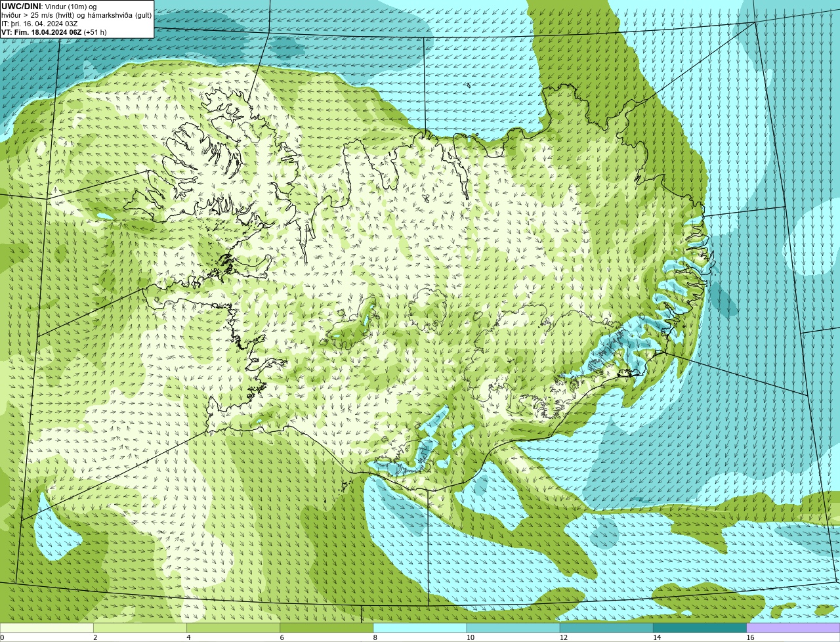
Task: Select the light green 2–4 m/s legend swatch
Action: [140, 628]
